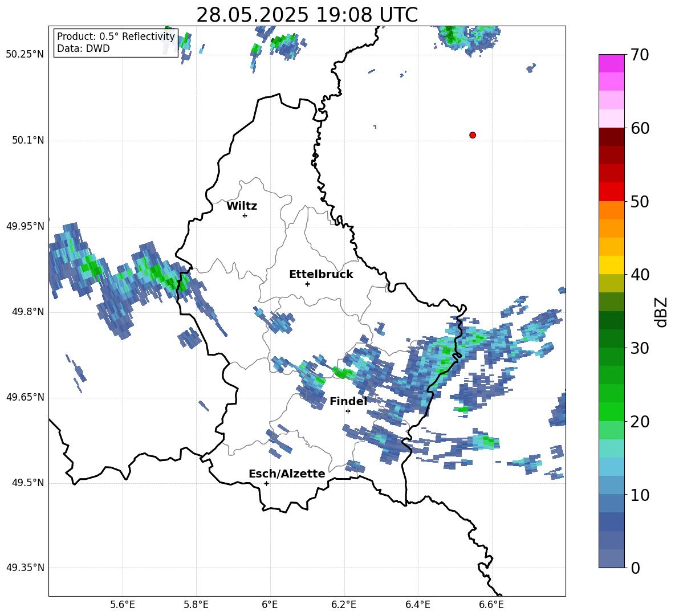
Task: Click the Findel city label
Action: (x=348, y=401)
